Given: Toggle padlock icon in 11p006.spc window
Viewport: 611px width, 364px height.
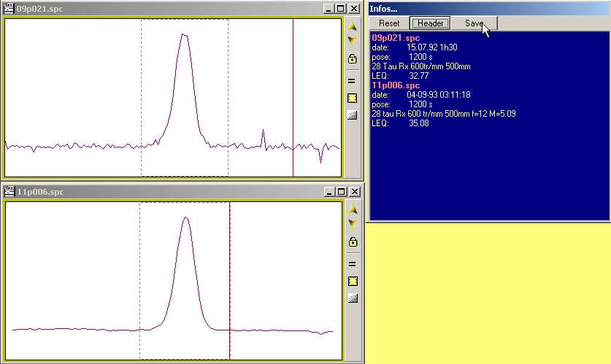Looking at the screenshot, I should point(353,241).
